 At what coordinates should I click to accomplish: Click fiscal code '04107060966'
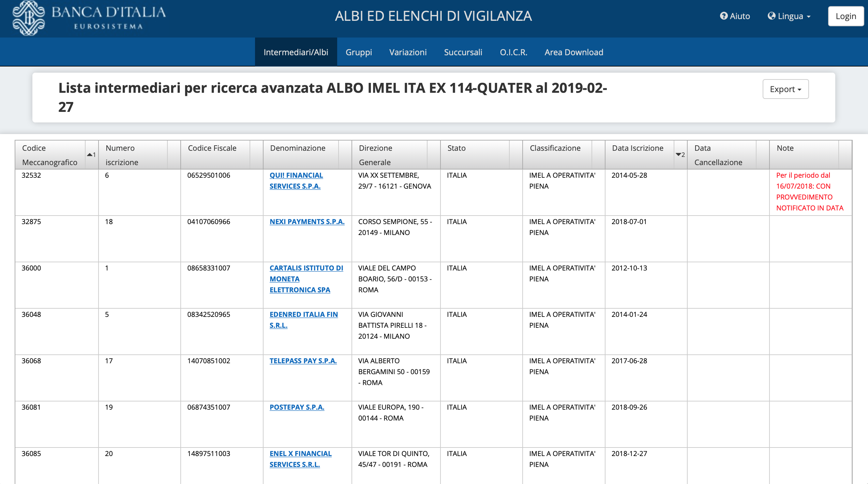click(209, 222)
